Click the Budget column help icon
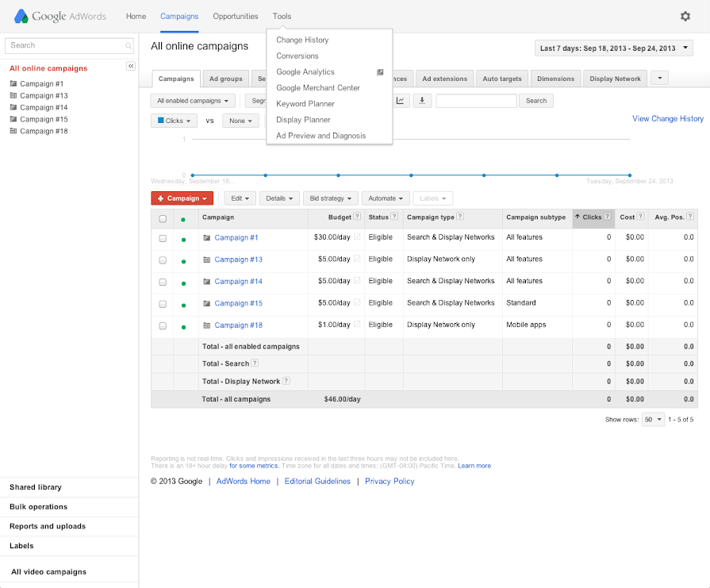Viewport: 710px width, 588px height. coord(357,217)
